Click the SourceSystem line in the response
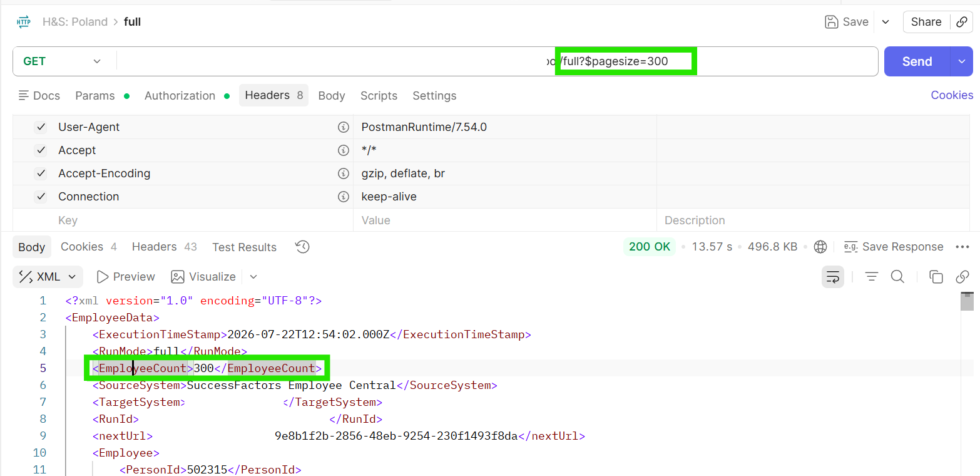Image resolution: width=980 pixels, height=476 pixels. [295, 385]
